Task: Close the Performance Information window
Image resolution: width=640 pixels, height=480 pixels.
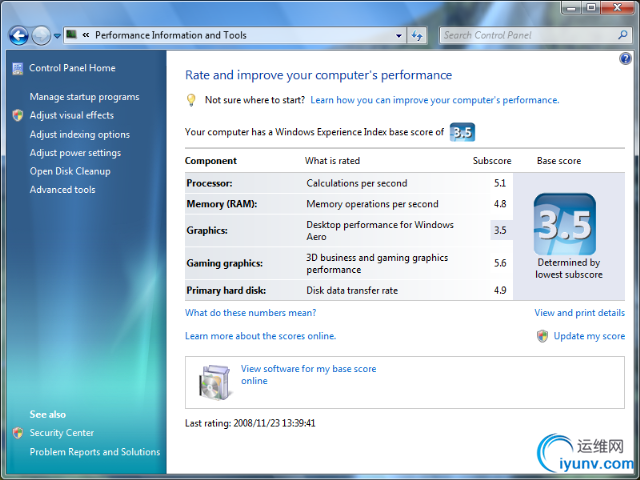Action: pyautogui.click(x=617, y=8)
